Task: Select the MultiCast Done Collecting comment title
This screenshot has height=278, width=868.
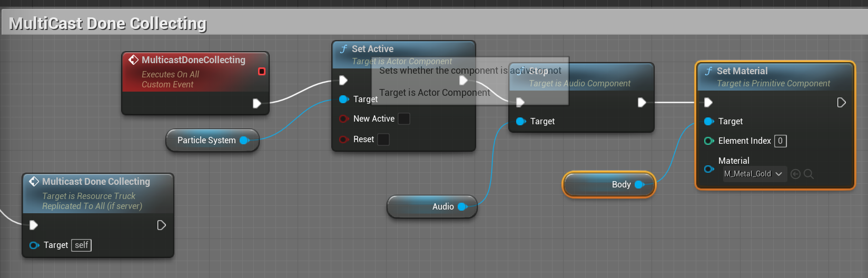Action: pos(108,24)
